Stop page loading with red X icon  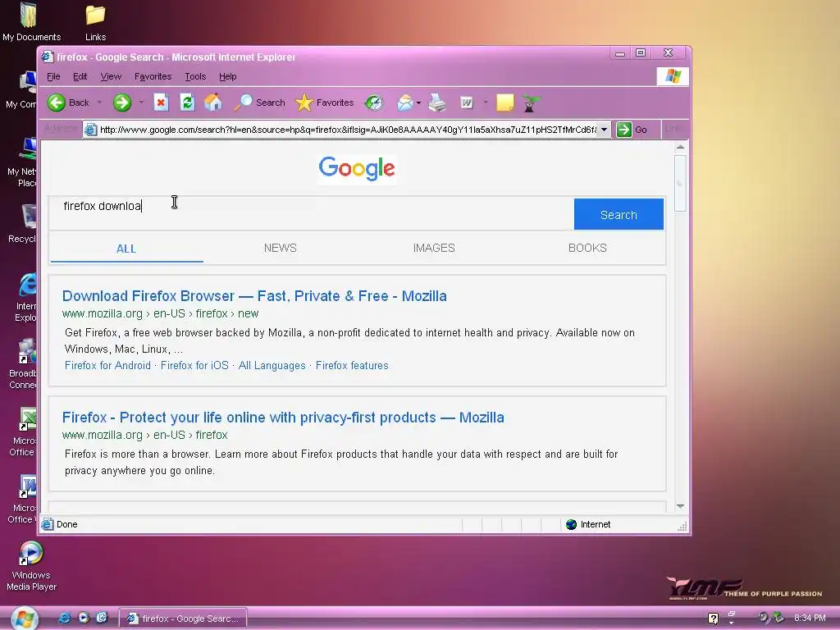point(161,103)
